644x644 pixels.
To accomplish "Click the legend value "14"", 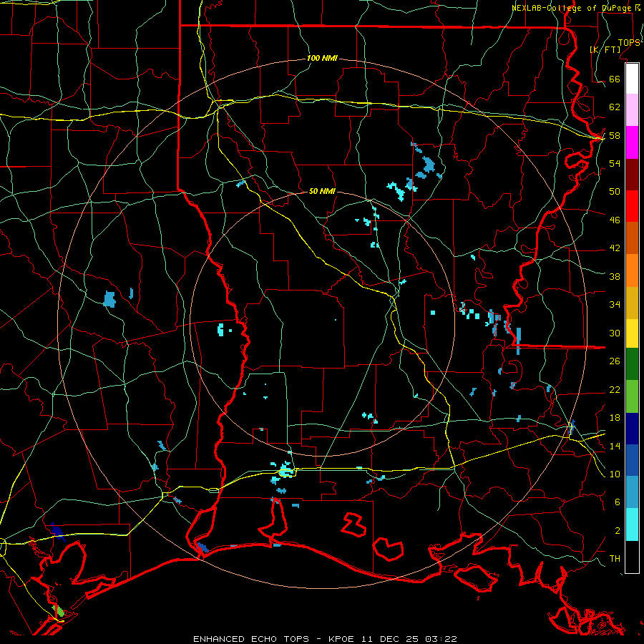I will pyautogui.click(x=615, y=447).
